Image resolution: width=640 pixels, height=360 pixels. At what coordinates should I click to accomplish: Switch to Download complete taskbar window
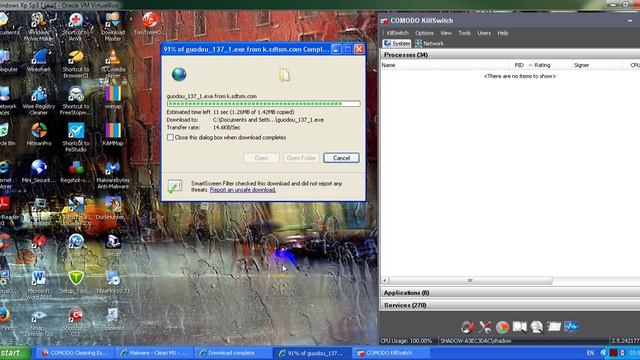[233, 353]
